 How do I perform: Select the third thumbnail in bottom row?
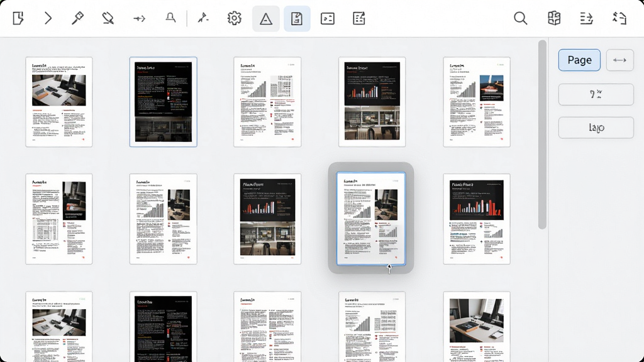pos(267,327)
